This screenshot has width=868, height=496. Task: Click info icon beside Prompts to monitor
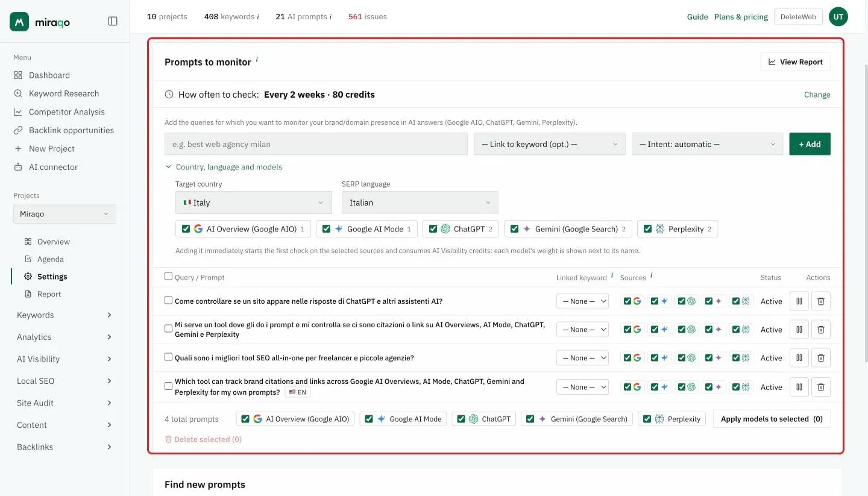[x=257, y=60]
